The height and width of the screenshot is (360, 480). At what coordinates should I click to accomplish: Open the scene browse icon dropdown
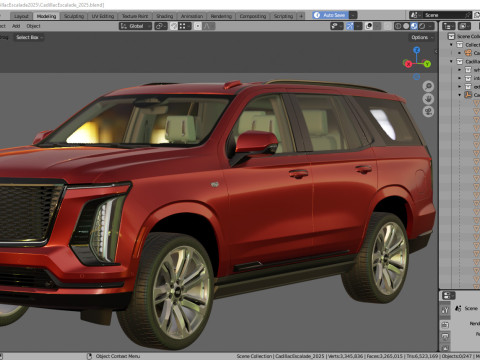(415, 15)
